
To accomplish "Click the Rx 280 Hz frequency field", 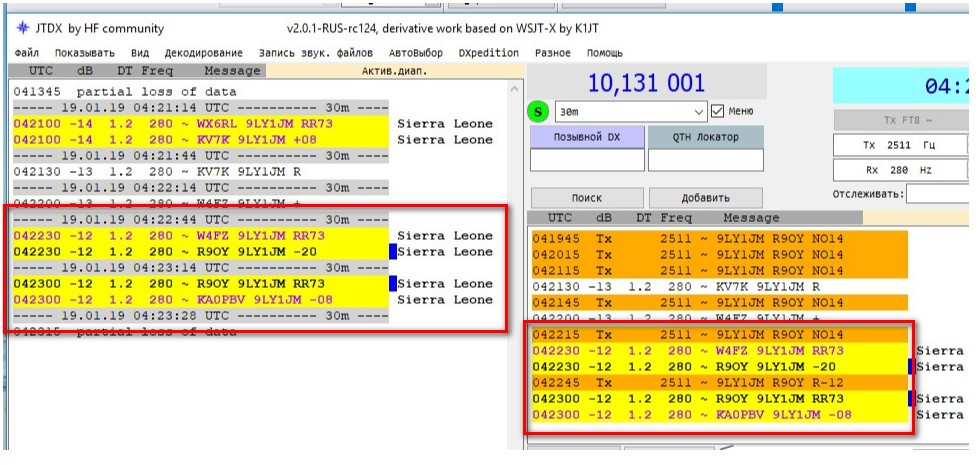I will pyautogui.click(x=900, y=171).
